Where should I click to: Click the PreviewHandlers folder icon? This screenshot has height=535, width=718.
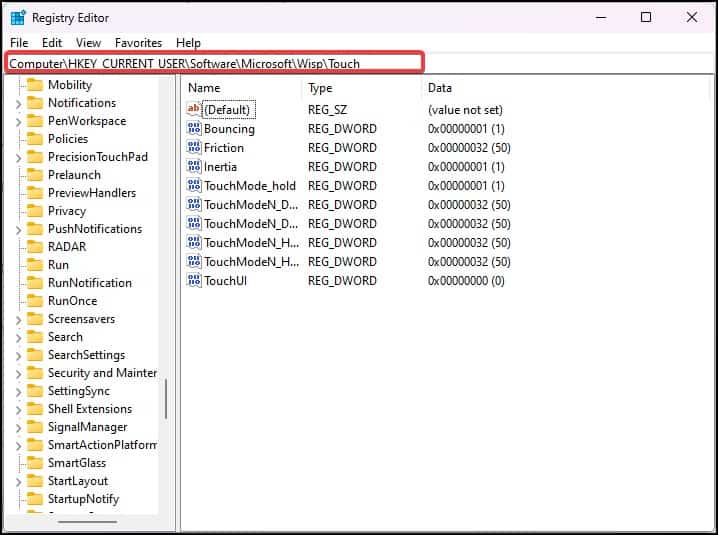click(35, 193)
